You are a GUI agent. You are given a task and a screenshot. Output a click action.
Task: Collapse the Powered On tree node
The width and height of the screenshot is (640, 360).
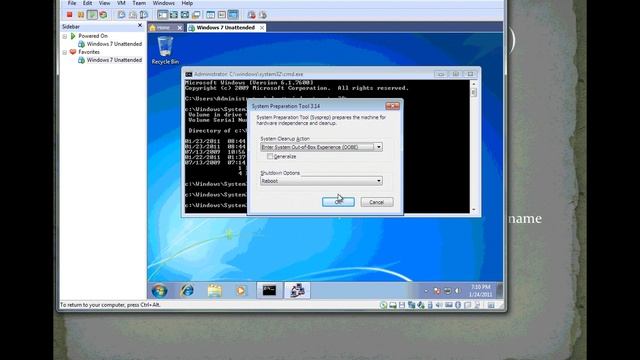pyautogui.click(x=65, y=36)
